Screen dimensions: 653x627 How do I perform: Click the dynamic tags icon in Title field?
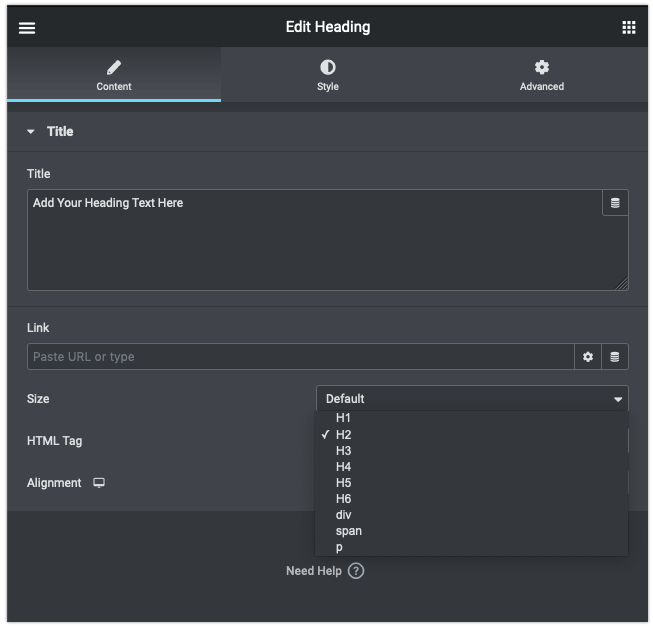point(615,203)
